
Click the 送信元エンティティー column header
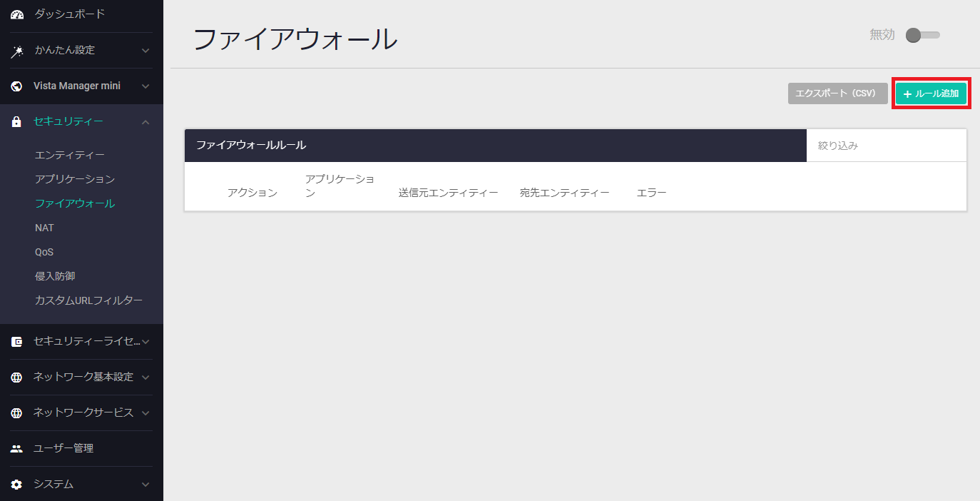coord(449,193)
